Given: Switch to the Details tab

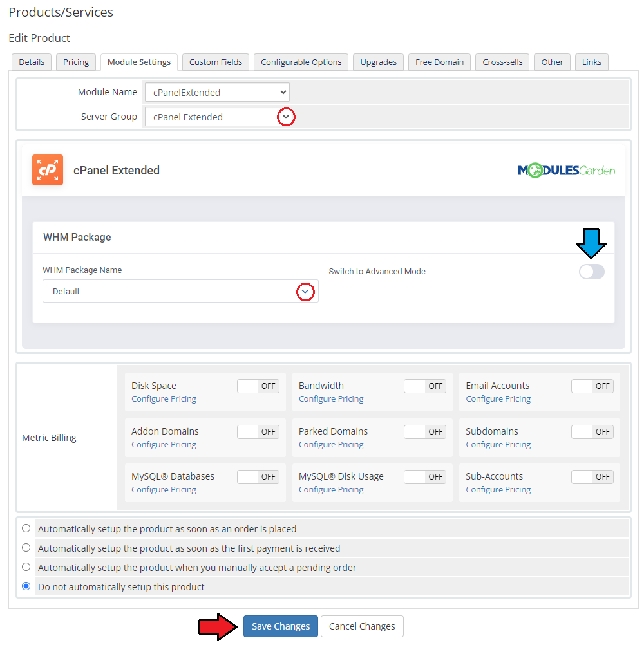Looking at the screenshot, I should (32, 62).
